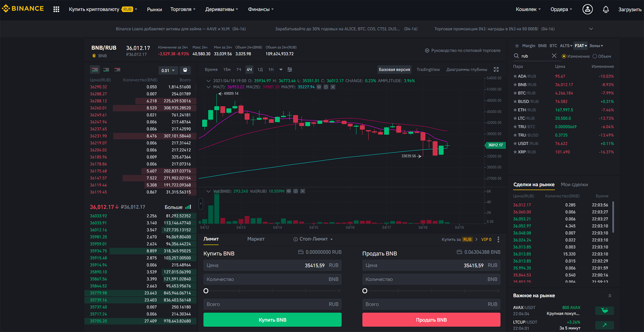Click the BNB balance wallet icon
The image size is (644, 332).
[x=459, y=252]
